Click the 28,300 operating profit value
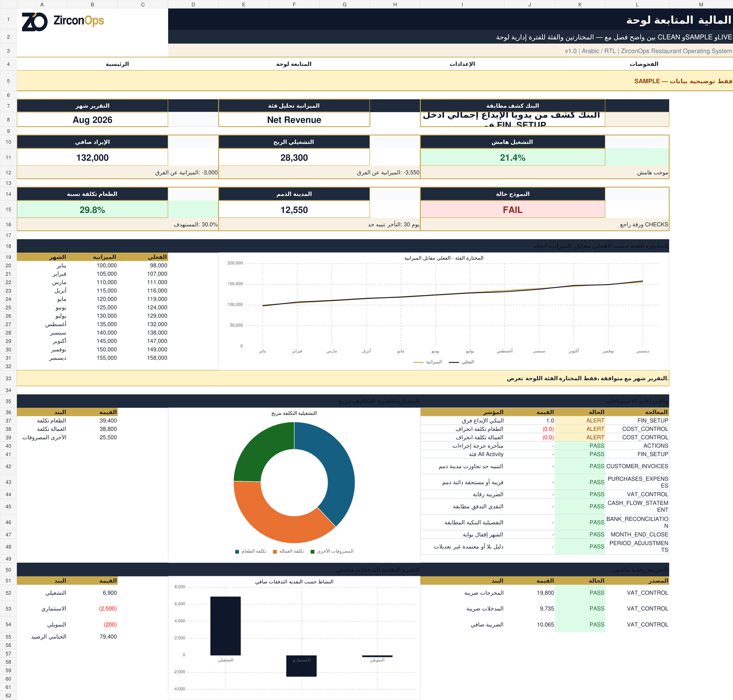The height and width of the screenshot is (700, 733). pyautogui.click(x=294, y=158)
